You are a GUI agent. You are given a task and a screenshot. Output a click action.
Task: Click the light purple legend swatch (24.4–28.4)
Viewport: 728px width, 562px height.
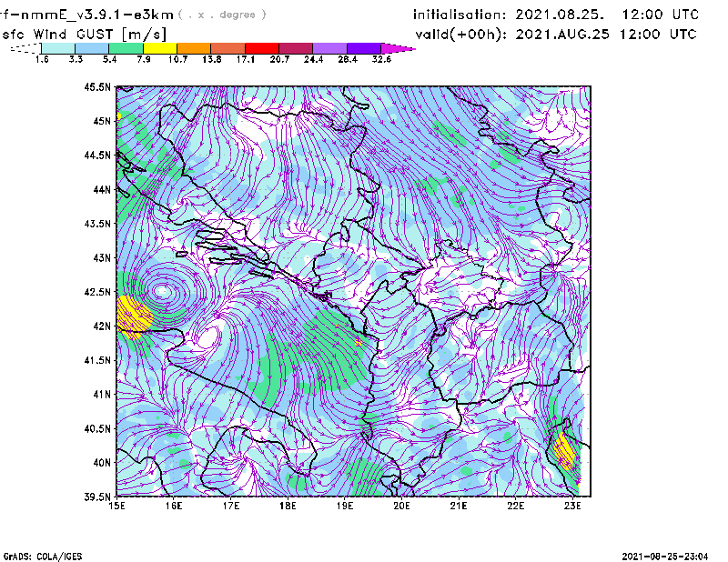329,48
